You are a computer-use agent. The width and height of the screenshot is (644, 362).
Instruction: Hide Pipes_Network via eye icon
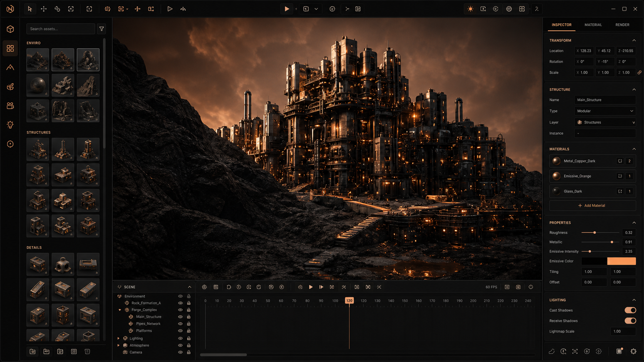(x=180, y=324)
